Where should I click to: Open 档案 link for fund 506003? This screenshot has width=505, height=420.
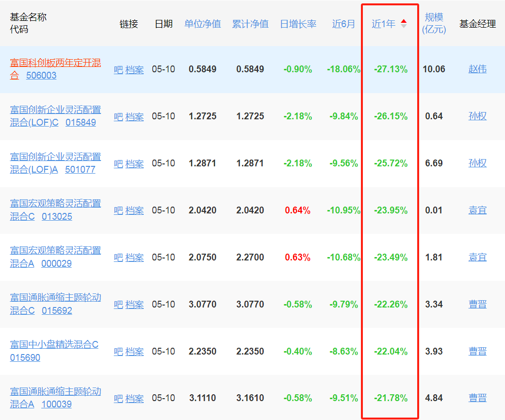[x=134, y=69]
